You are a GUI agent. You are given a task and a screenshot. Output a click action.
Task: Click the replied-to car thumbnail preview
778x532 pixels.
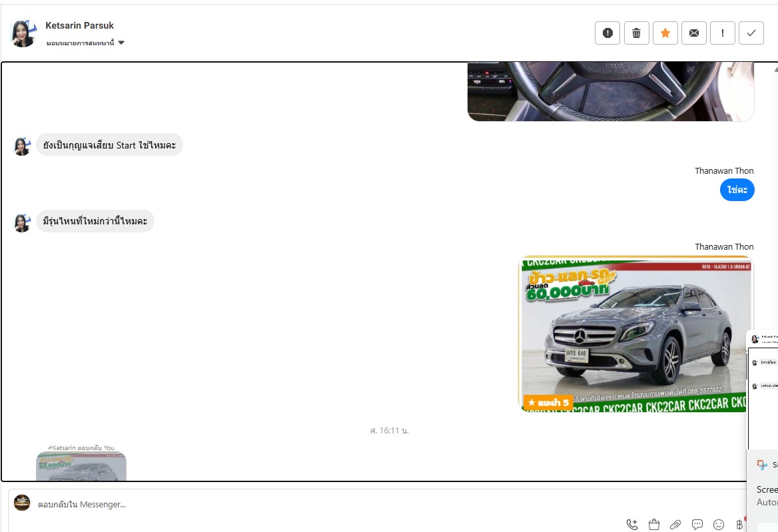[x=81, y=465]
